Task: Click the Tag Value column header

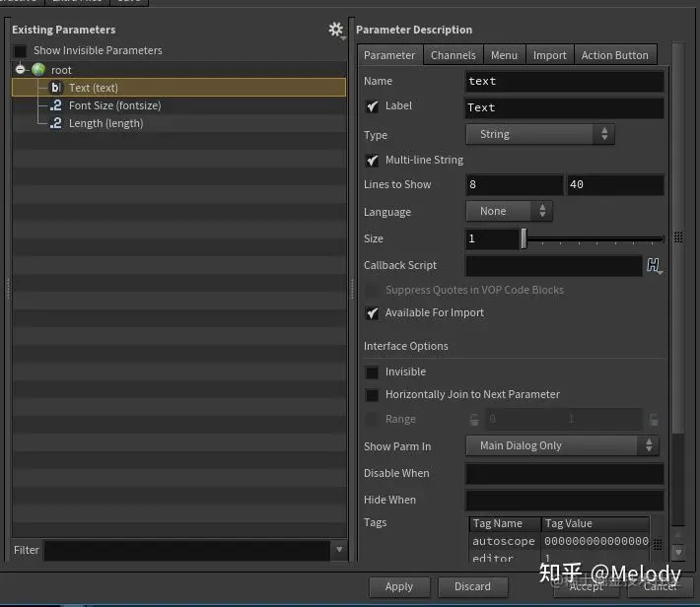Action: tap(595, 523)
